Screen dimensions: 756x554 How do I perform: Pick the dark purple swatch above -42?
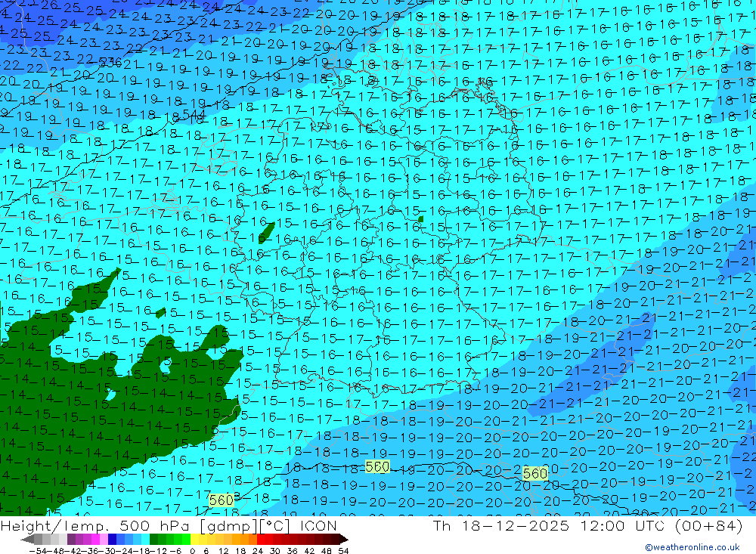click(x=71, y=540)
